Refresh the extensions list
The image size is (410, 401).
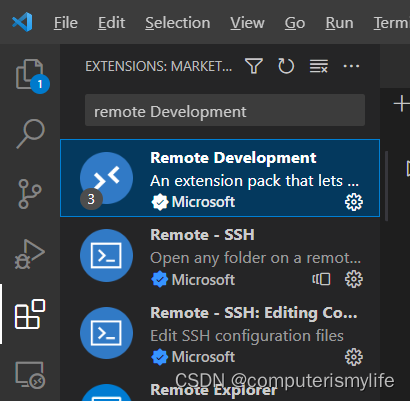click(286, 66)
